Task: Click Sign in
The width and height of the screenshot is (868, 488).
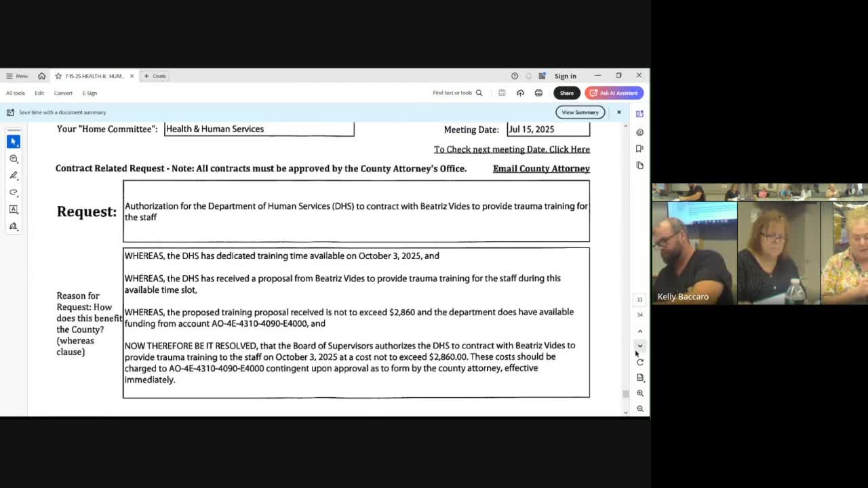Action: click(x=565, y=76)
